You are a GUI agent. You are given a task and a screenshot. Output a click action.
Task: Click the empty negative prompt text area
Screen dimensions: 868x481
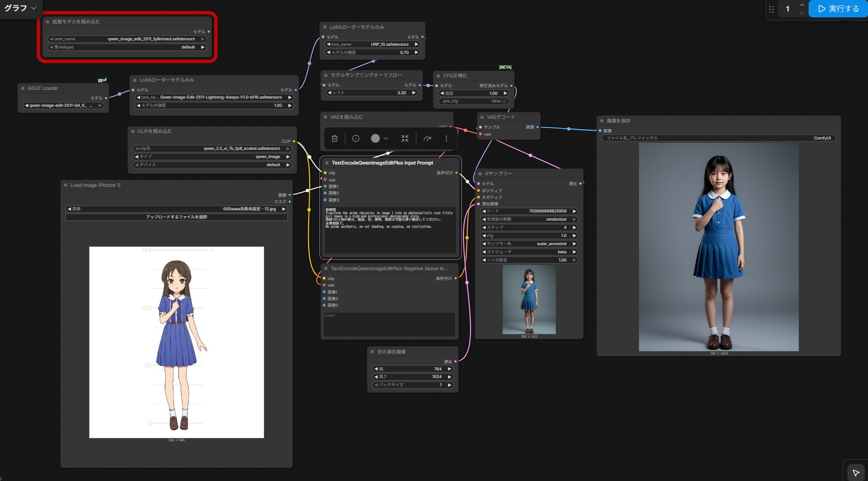[x=389, y=324]
